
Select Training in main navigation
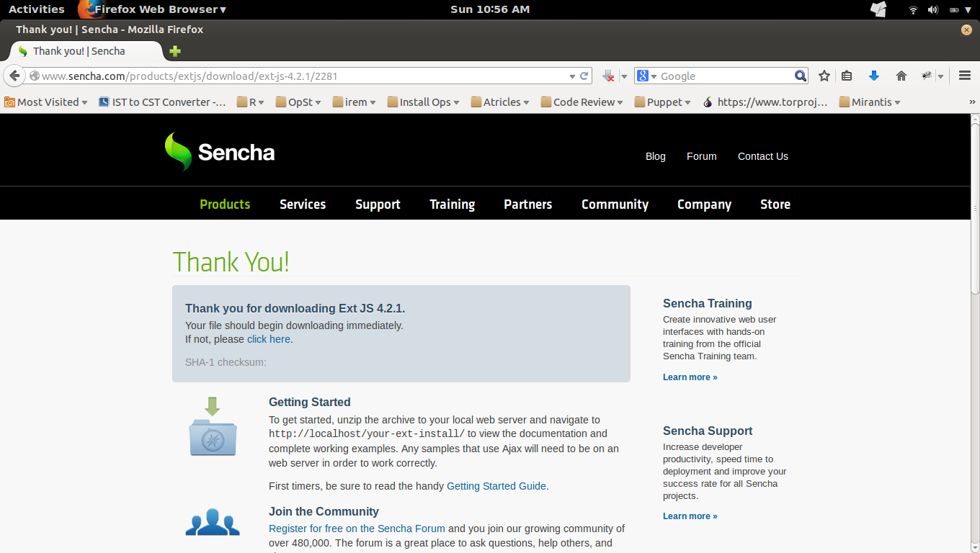click(x=453, y=204)
